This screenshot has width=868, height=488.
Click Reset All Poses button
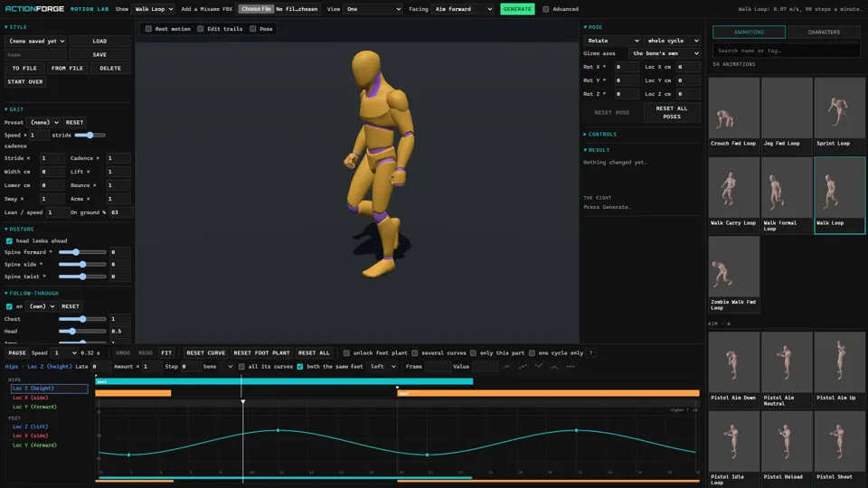(672, 112)
